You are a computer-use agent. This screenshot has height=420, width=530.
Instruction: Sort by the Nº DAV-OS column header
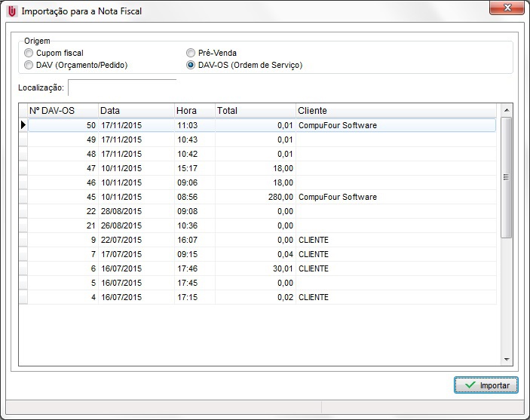(x=62, y=111)
